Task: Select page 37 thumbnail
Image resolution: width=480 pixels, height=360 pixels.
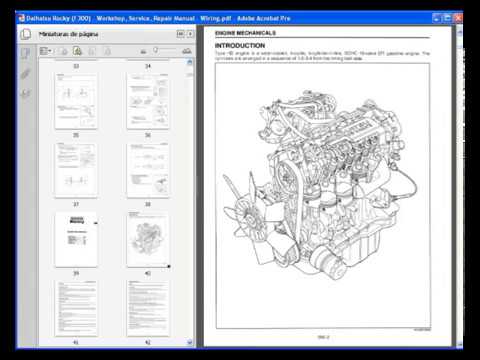Action: coord(76,170)
